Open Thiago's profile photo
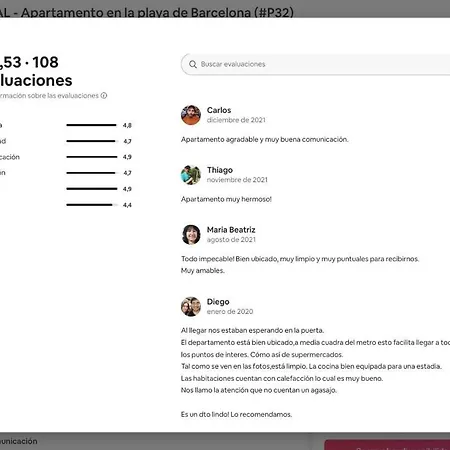450x450 pixels. tap(191, 175)
